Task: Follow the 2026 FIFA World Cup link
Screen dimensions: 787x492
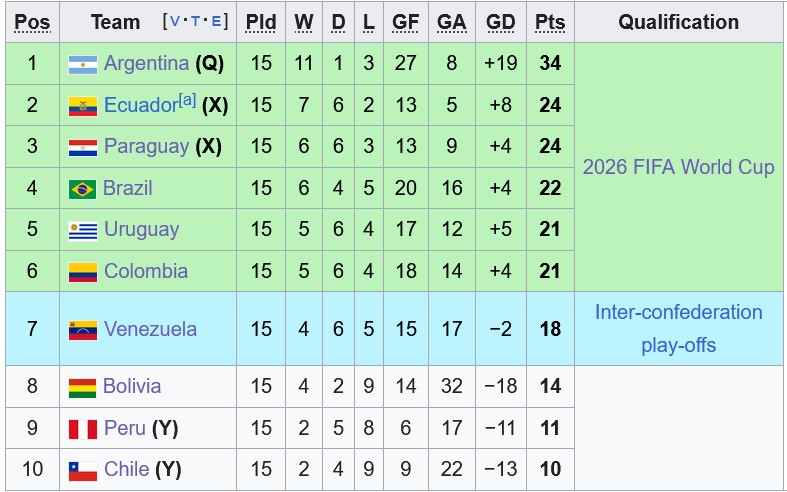Action: tap(678, 167)
